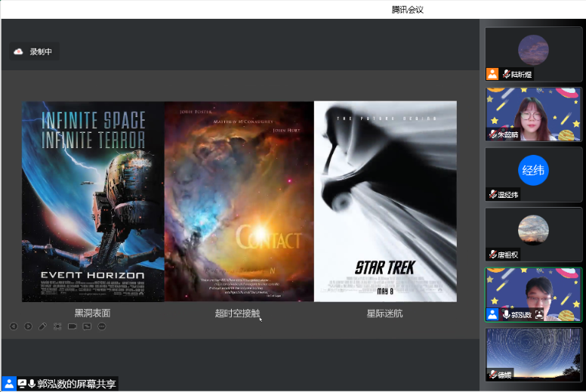The width and height of the screenshot is (586, 392).
Task: Select the pen annotation tool
Action: coord(42,326)
